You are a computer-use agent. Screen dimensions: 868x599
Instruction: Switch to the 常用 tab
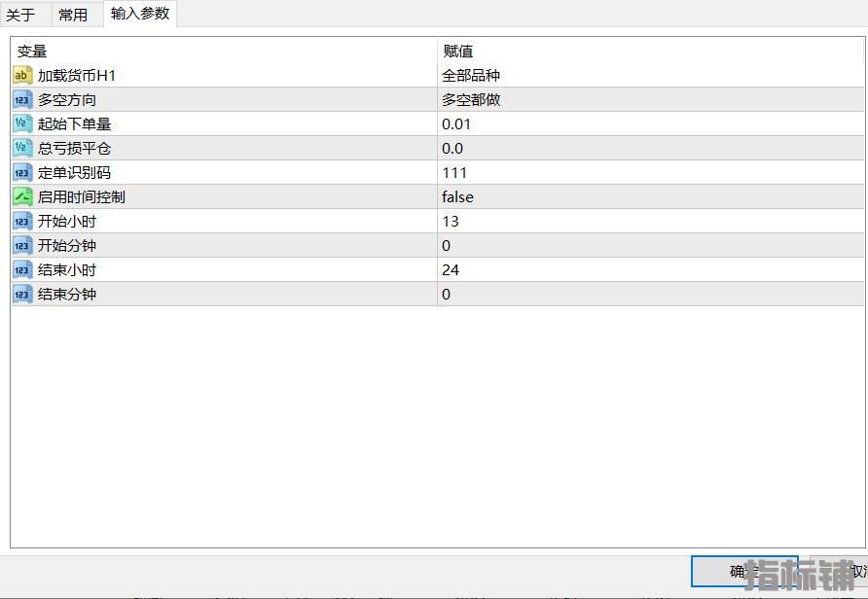click(73, 15)
